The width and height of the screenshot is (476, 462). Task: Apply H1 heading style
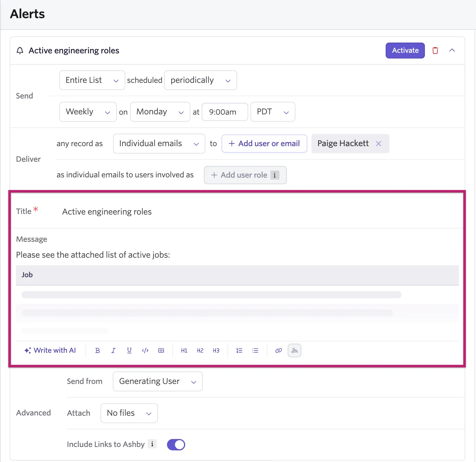[184, 350]
